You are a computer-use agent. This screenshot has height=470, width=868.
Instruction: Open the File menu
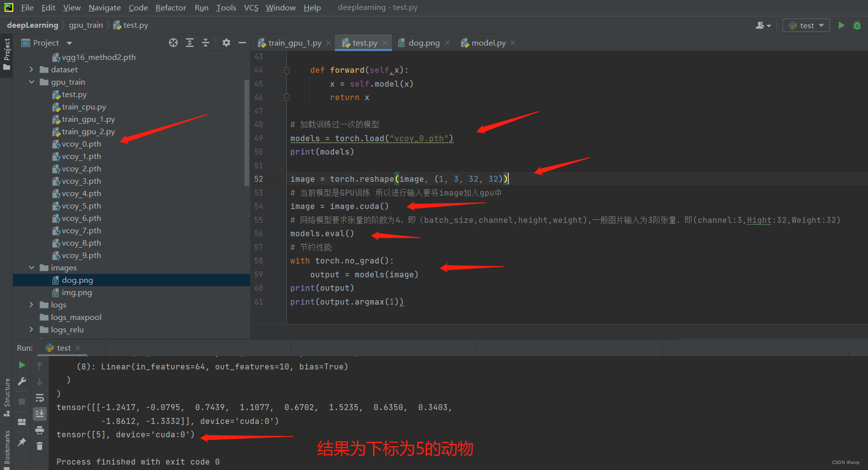[x=27, y=7]
